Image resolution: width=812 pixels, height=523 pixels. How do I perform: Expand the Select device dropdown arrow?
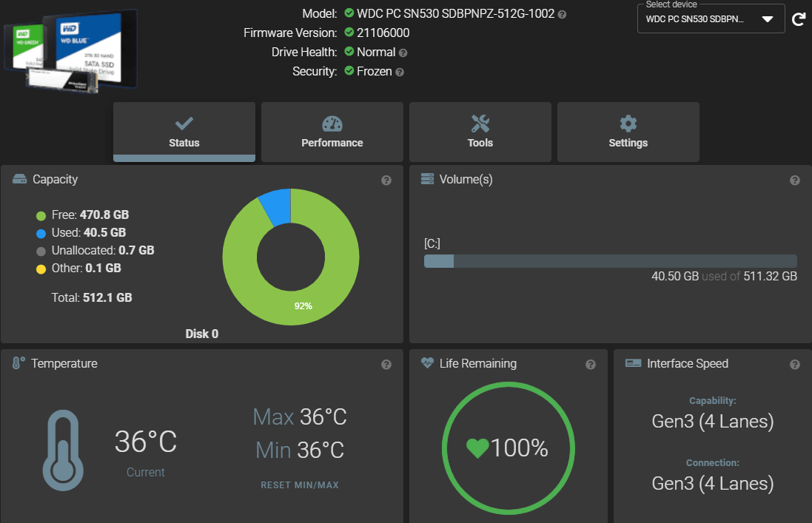[x=768, y=19]
